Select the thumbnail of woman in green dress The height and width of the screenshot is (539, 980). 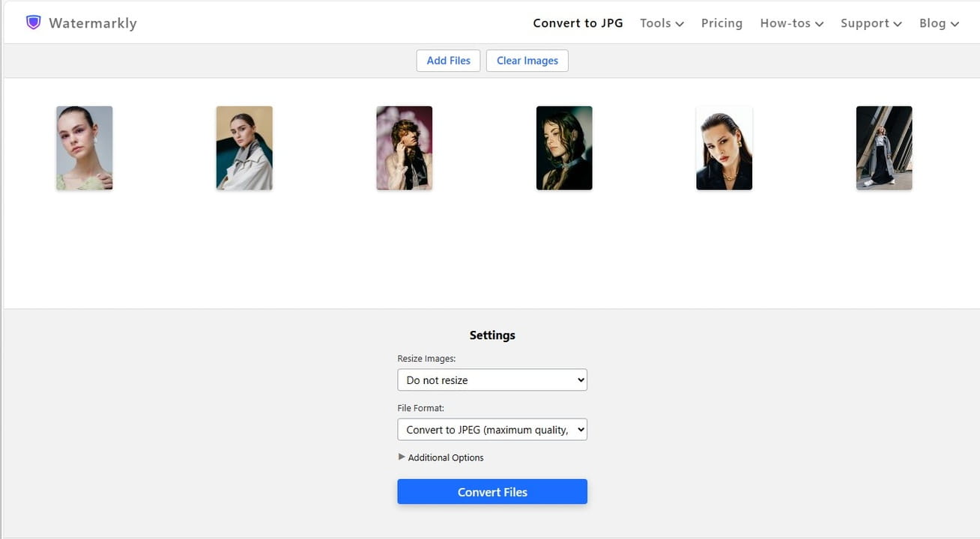point(85,148)
